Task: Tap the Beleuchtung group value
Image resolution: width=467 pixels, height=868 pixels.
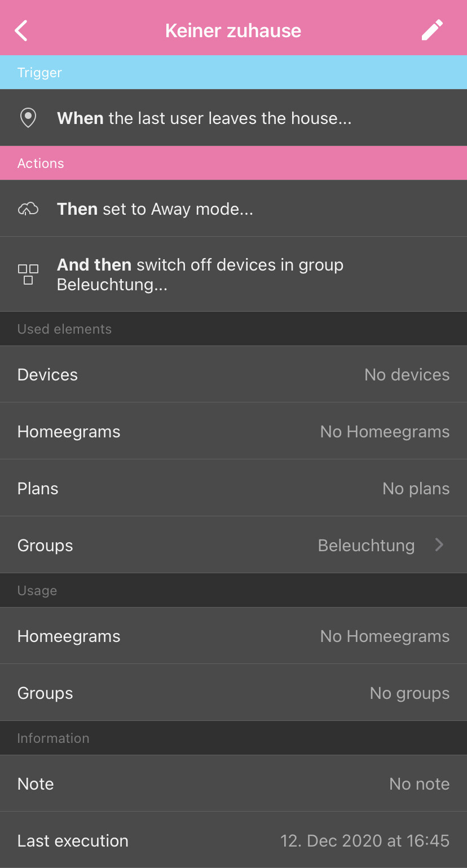Action: click(366, 546)
